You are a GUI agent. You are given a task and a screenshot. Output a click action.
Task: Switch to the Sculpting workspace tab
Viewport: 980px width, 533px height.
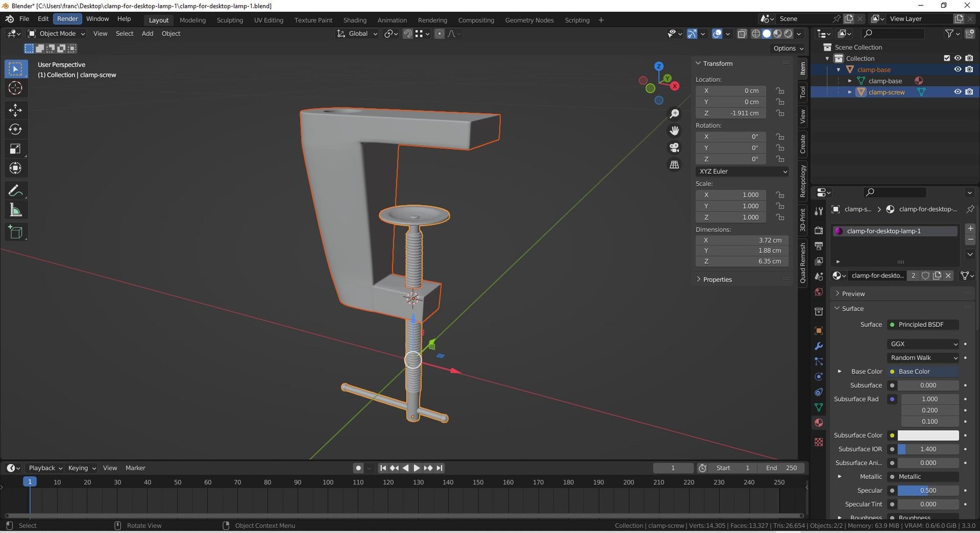pyautogui.click(x=230, y=20)
